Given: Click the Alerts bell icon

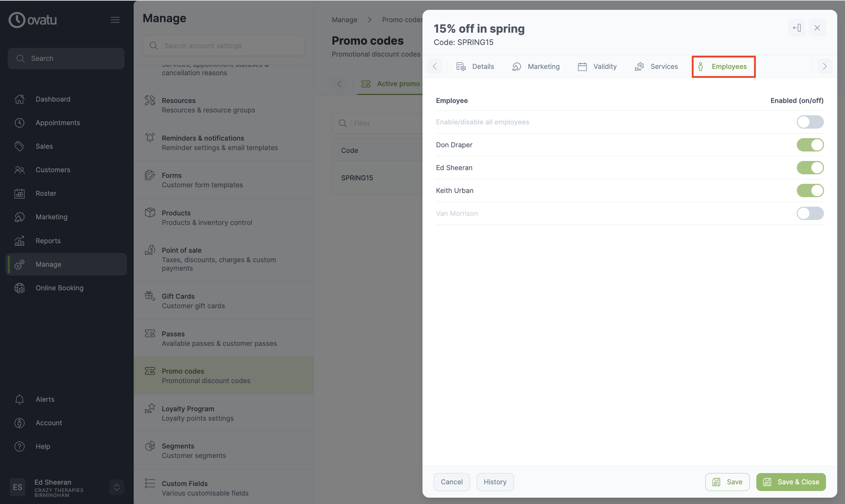Looking at the screenshot, I should pos(20,399).
